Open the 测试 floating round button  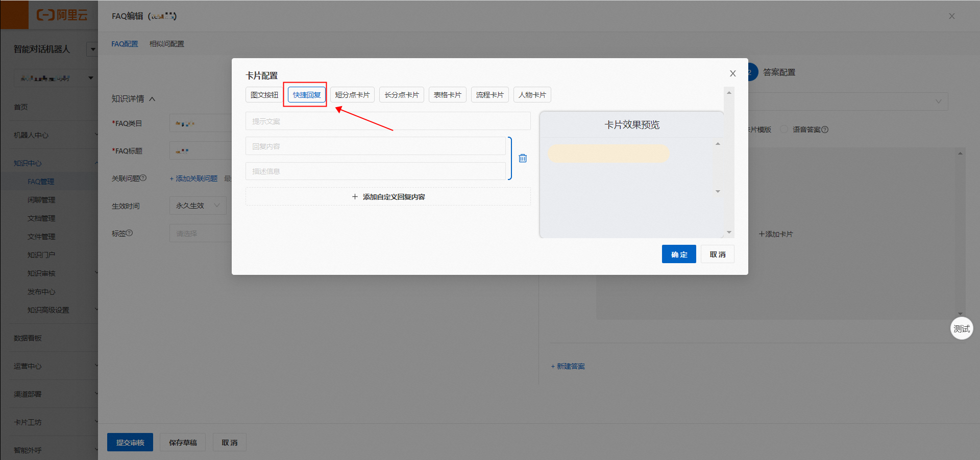962,328
